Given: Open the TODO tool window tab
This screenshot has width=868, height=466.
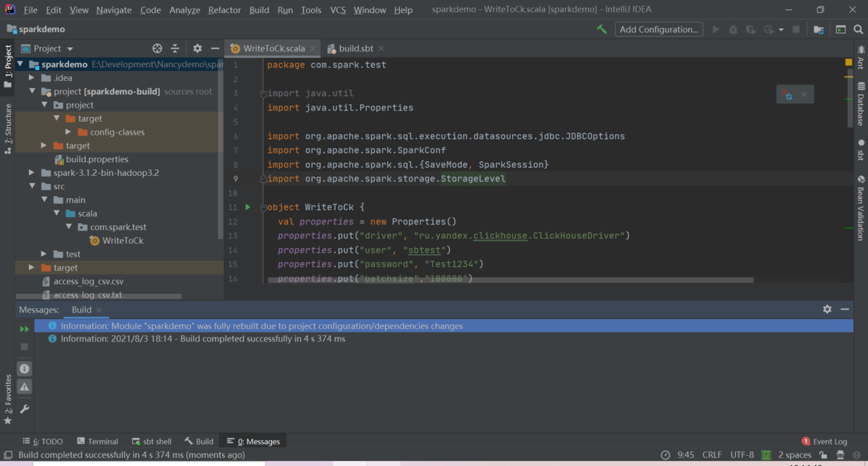Looking at the screenshot, I should (x=43, y=441).
